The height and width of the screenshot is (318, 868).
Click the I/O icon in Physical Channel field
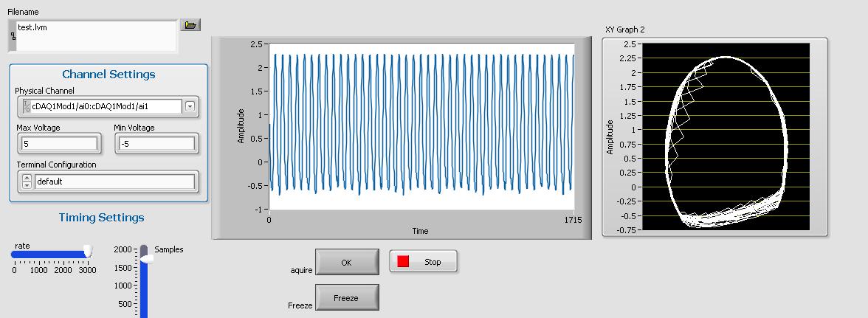pyautogui.click(x=25, y=107)
